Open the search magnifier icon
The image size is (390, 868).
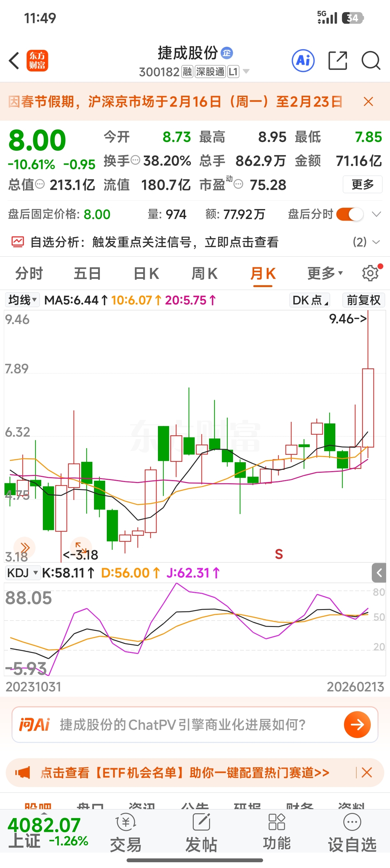(370, 61)
